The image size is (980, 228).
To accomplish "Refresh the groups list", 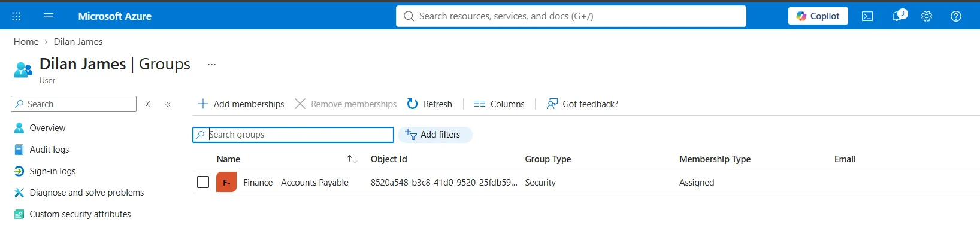I will 429,104.
